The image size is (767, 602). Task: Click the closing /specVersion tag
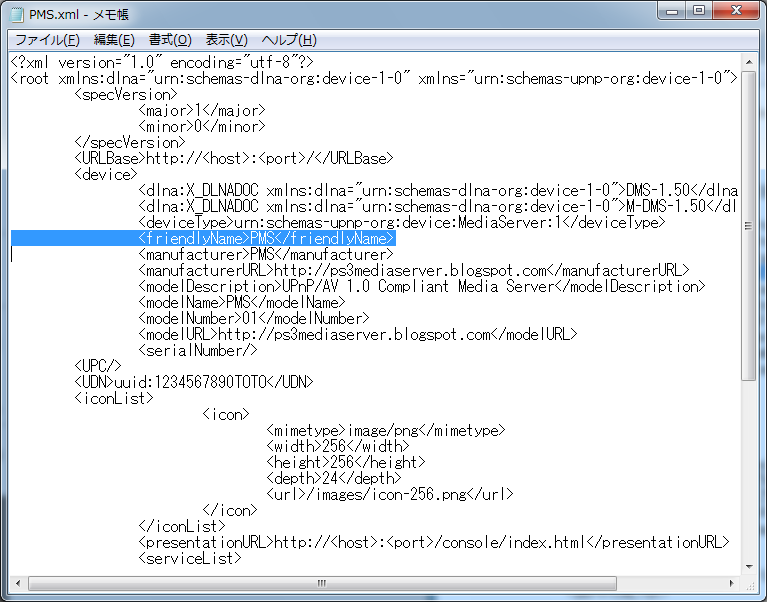click(x=130, y=143)
